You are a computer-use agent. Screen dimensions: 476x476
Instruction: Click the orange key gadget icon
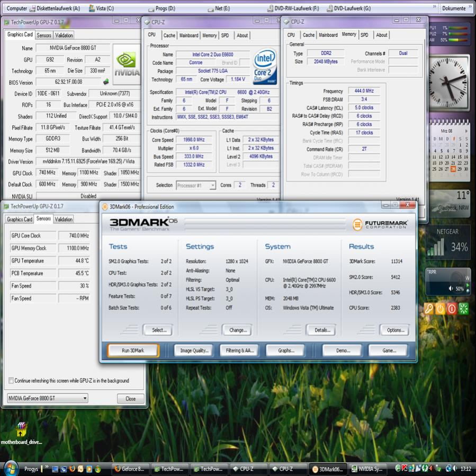click(429, 309)
